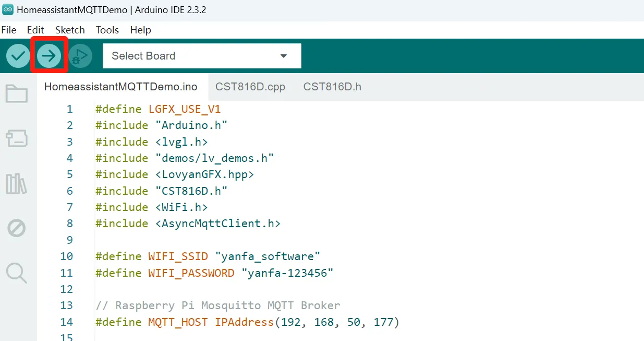644x341 pixels.
Task: Open the Help menu
Action: 140,30
